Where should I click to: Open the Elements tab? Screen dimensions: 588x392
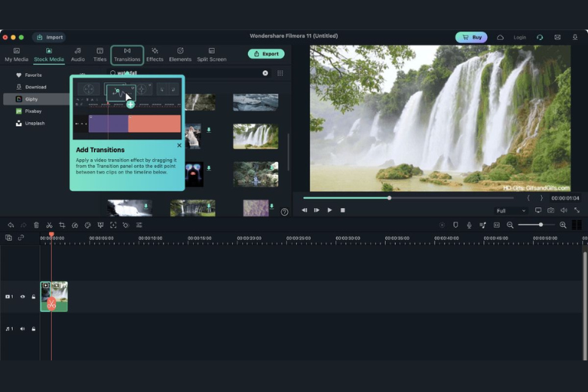pos(180,55)
